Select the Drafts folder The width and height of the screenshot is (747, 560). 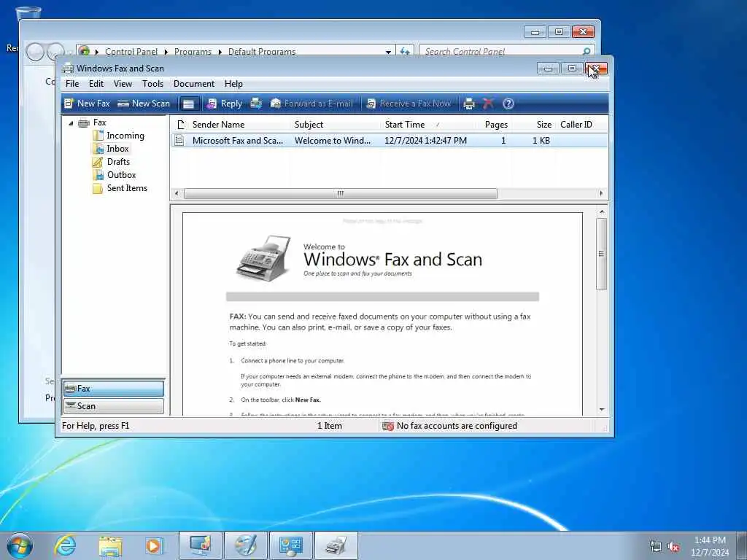tap(118, 162)
